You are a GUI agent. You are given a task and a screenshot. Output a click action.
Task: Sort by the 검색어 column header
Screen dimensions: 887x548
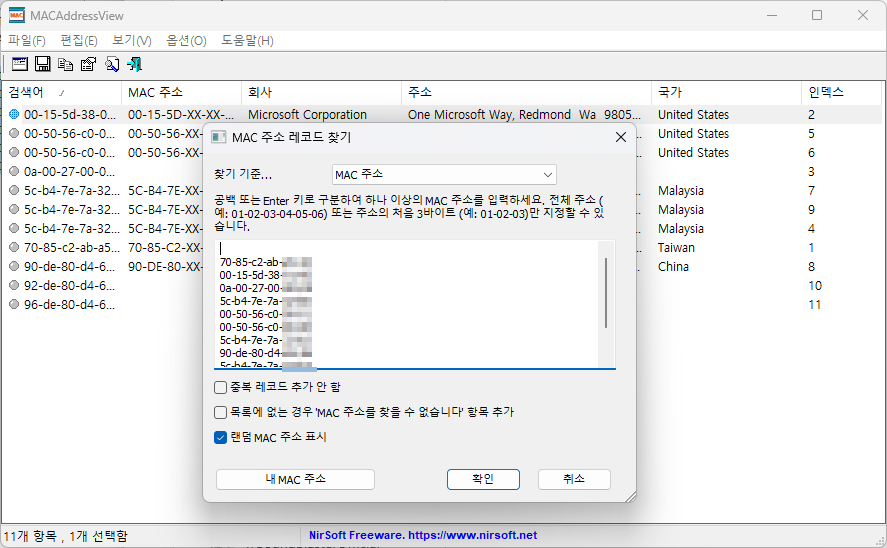[61, 92]
